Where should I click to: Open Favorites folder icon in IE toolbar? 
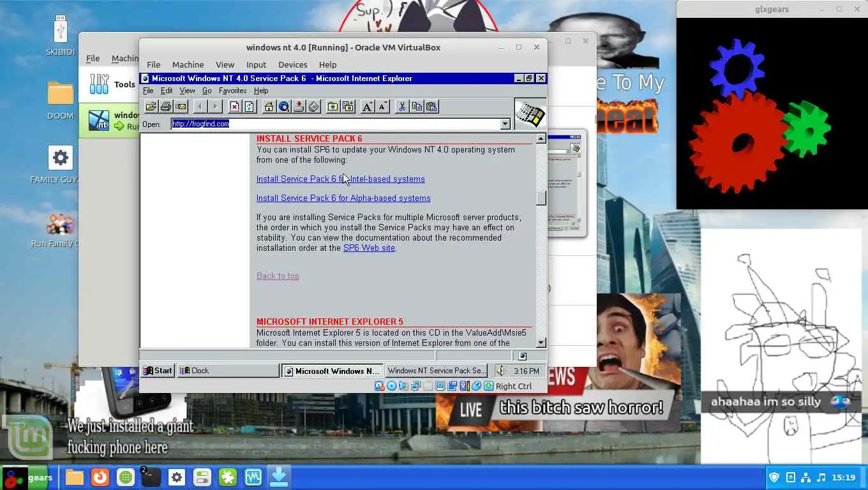[333, 107]
